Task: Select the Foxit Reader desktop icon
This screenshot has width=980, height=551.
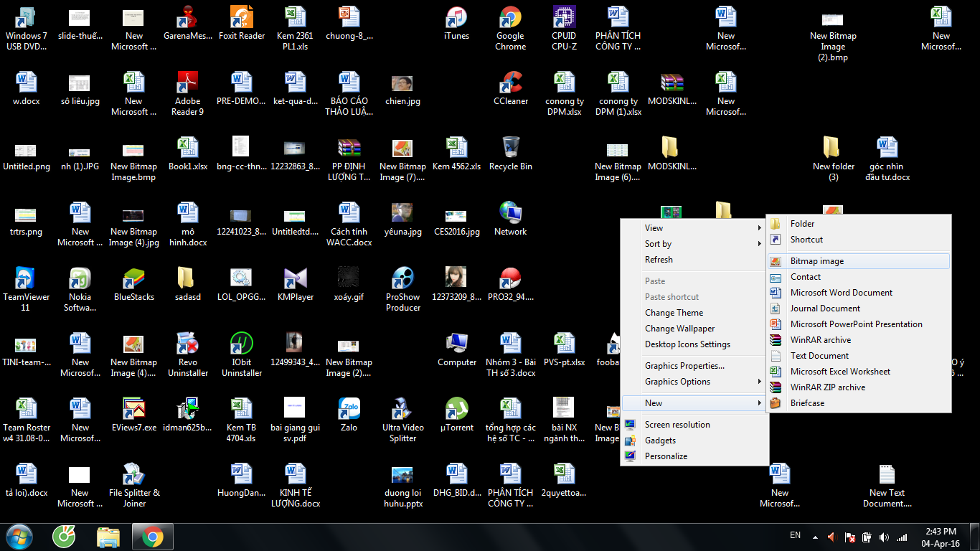Action: (242, 24)
